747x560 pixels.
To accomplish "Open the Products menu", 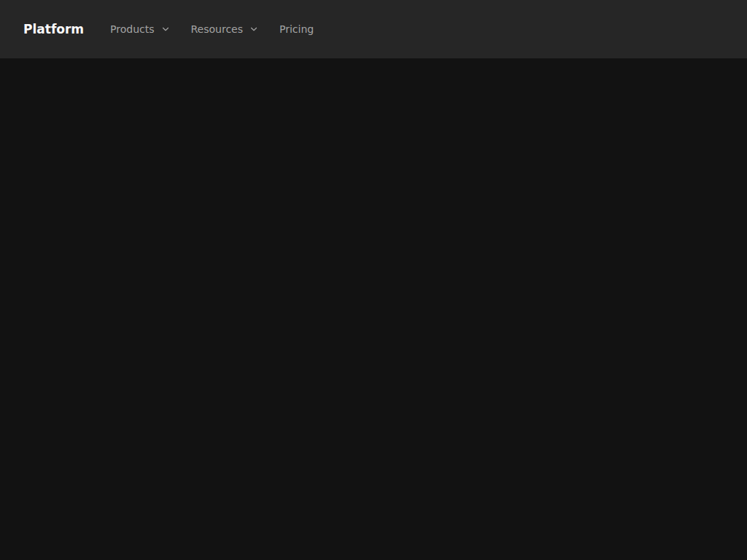I will (139, 29).
